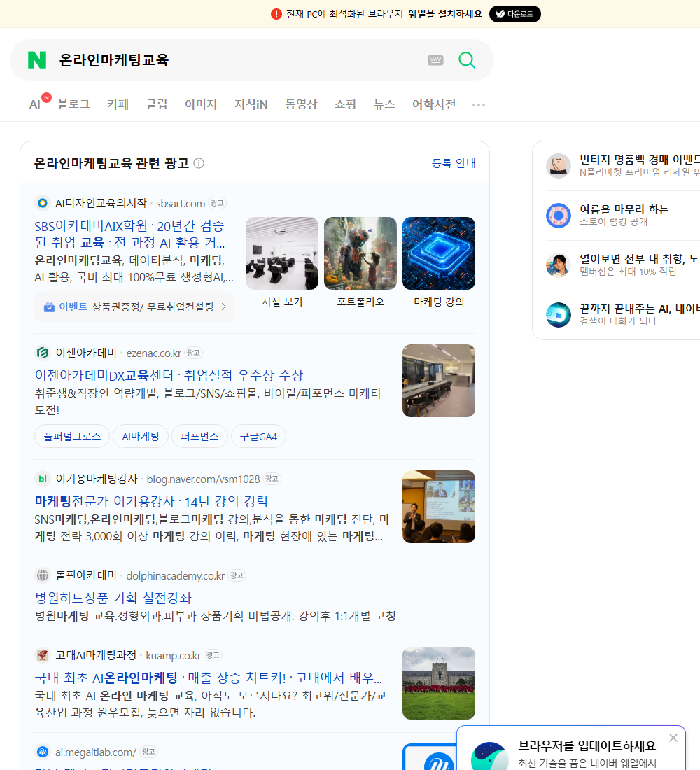700x770 pixels.
Task: Click the AI마케팅 tag button
Action: (141, 436)
